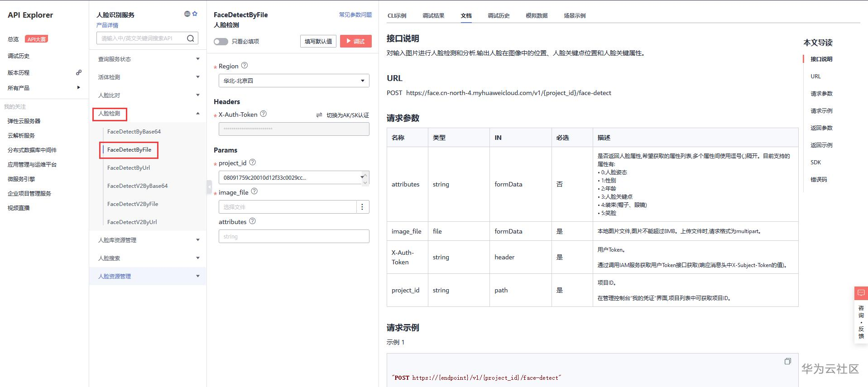868x387 pixels.
Task: Jump to 错误码 in 本文导读
Action: pos(819,180)
